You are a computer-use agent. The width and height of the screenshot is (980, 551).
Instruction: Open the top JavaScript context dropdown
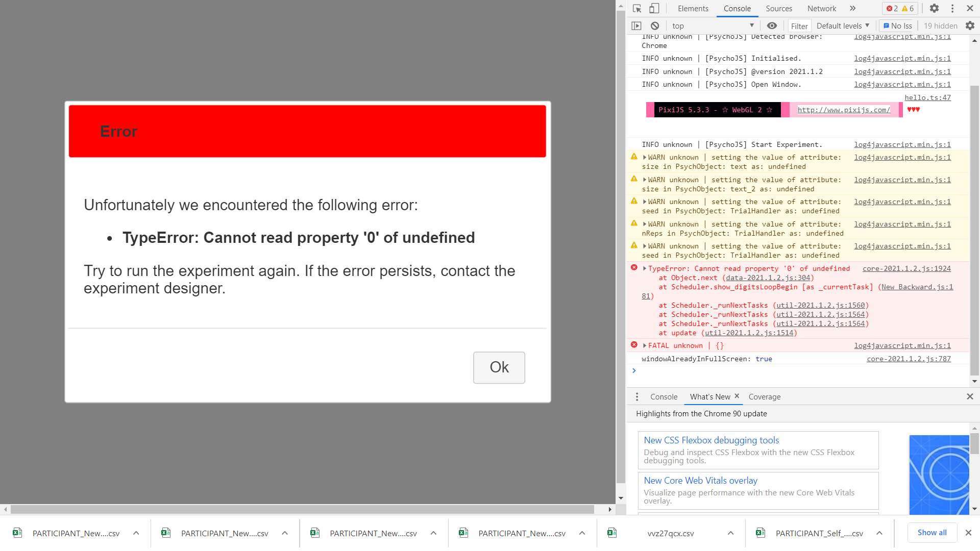(713, 26)
